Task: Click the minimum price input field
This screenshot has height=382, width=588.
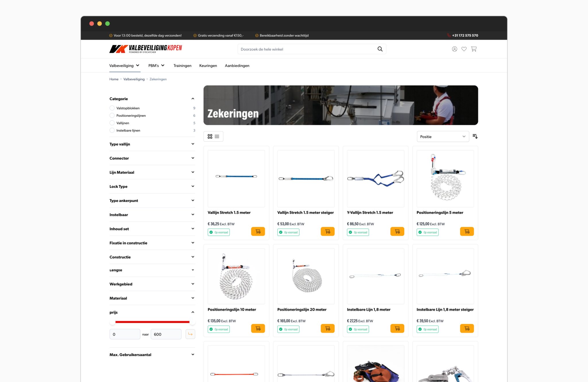Action: tap(125, 334)
